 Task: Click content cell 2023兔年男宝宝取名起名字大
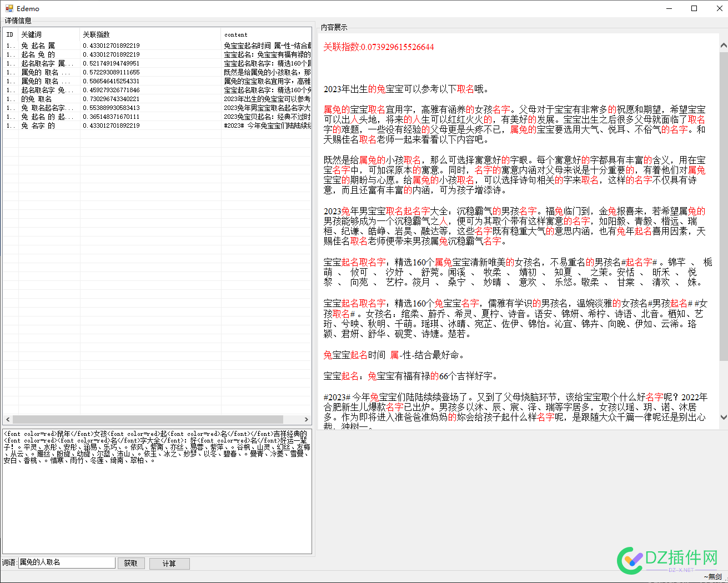coord(267,108)
